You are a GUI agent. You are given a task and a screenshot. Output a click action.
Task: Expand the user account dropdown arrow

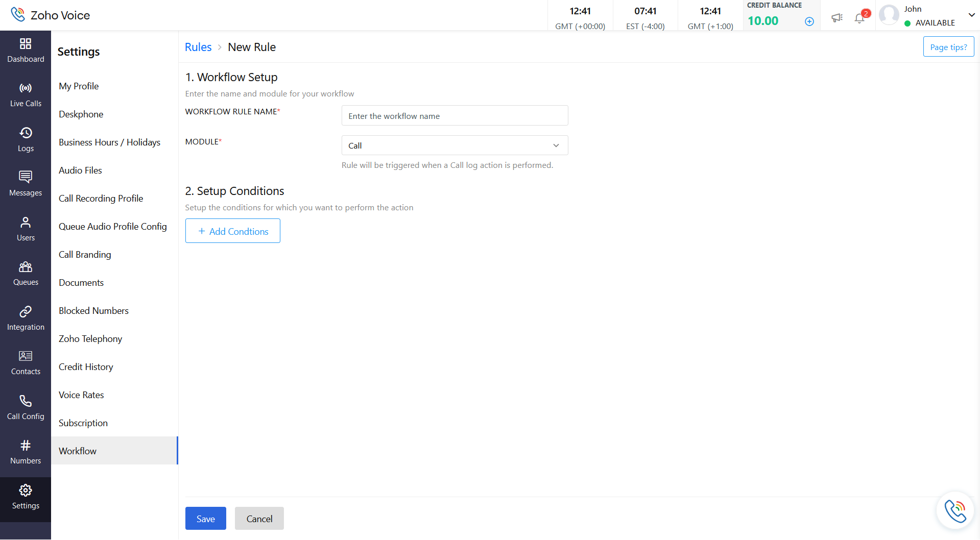[x=972, y=15]
